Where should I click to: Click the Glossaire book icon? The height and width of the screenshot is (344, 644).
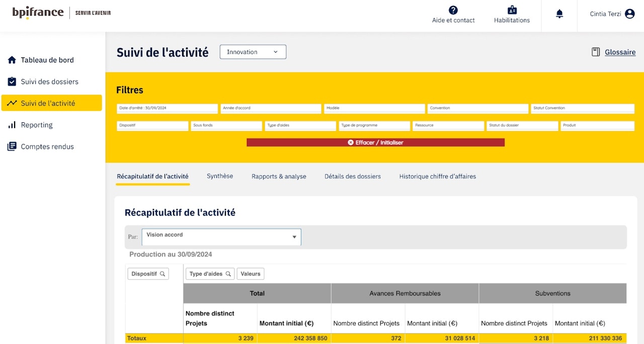[596, 52]
